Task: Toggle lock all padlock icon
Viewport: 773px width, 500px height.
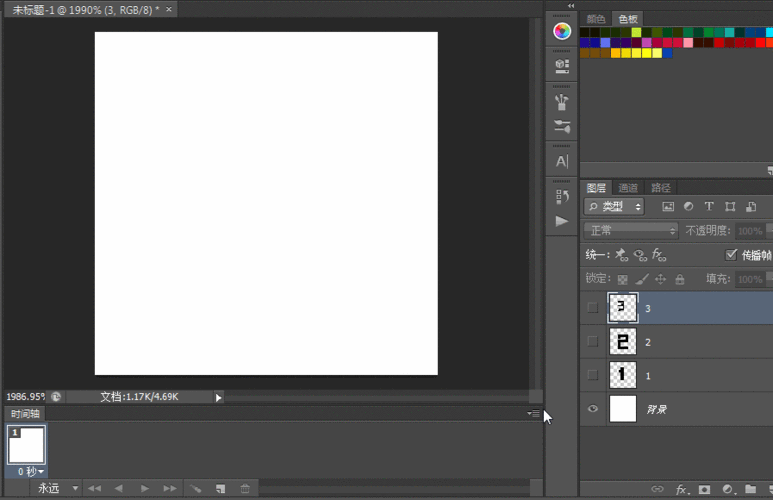Action: coord(680,280)
